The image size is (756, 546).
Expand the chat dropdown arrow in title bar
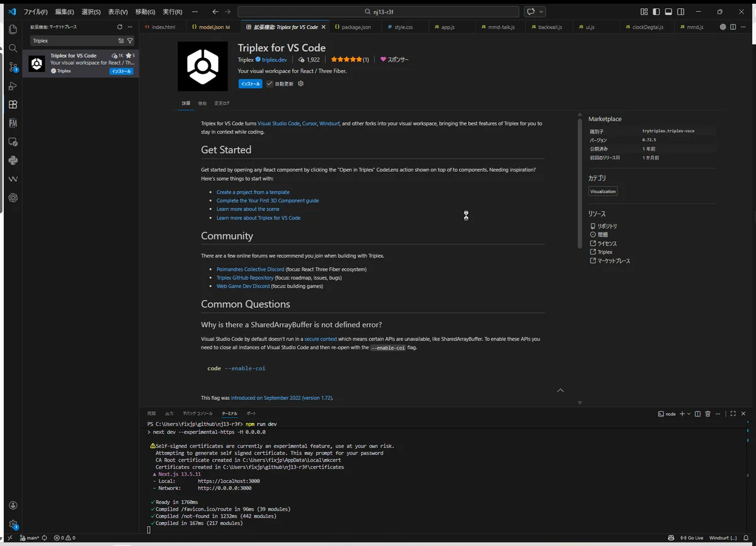(x=541, y=12)
